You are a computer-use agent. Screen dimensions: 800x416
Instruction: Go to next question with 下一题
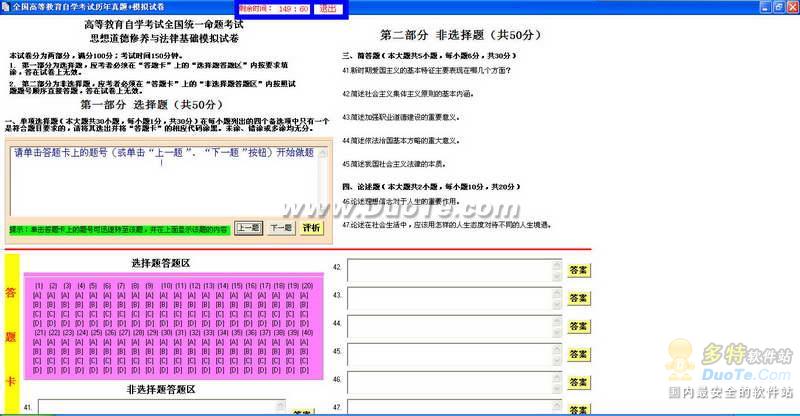(281, 227)
